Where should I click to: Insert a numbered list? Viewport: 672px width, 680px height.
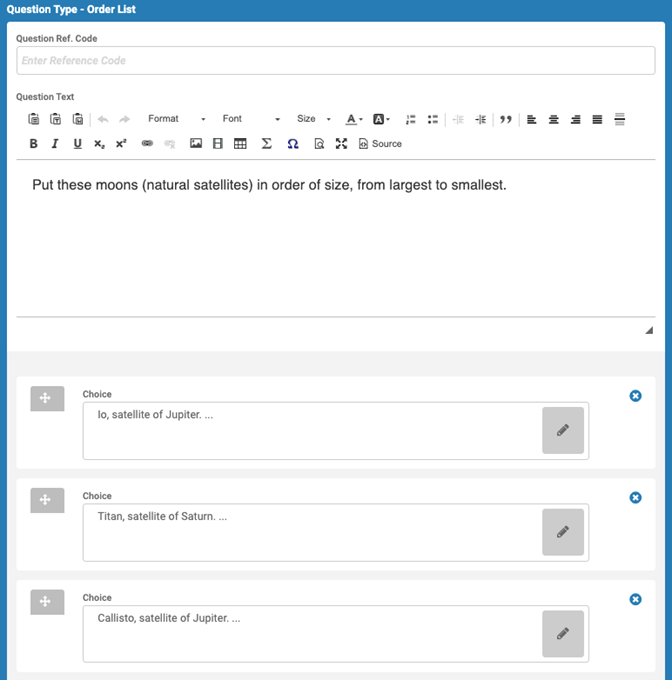pos(411,119)
